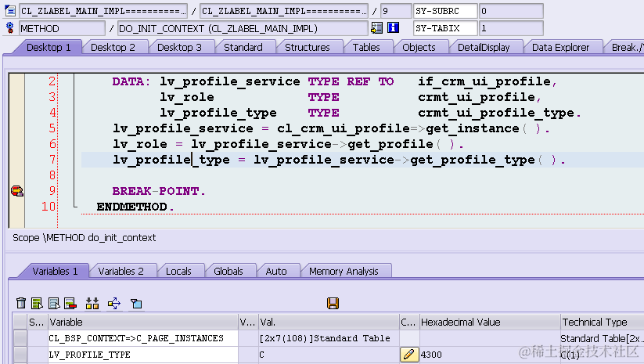Select the Tables tab

coord(366,47)
